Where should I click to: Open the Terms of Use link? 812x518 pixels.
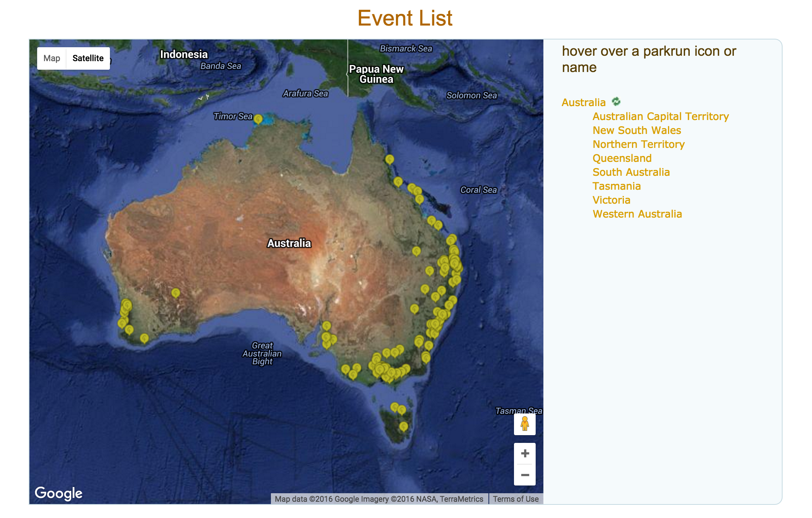click(515, 499)
